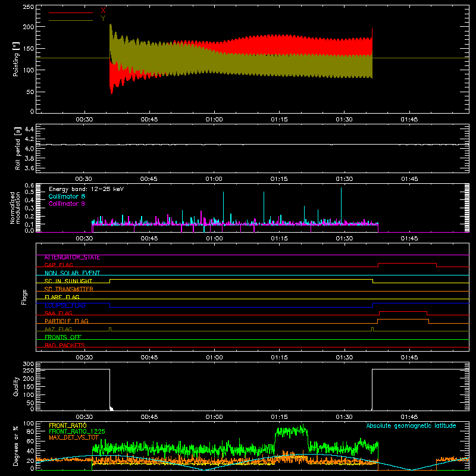This screenshot has height=476, width=476.
Task: Click the 00:45 label under modulation plot
Action: pyautogui.click(x=149, y=239)
